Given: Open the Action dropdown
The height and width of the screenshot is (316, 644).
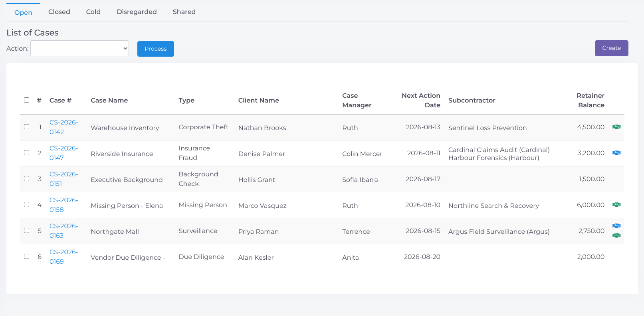Looking at the screenshot, I should coord(79,48).
